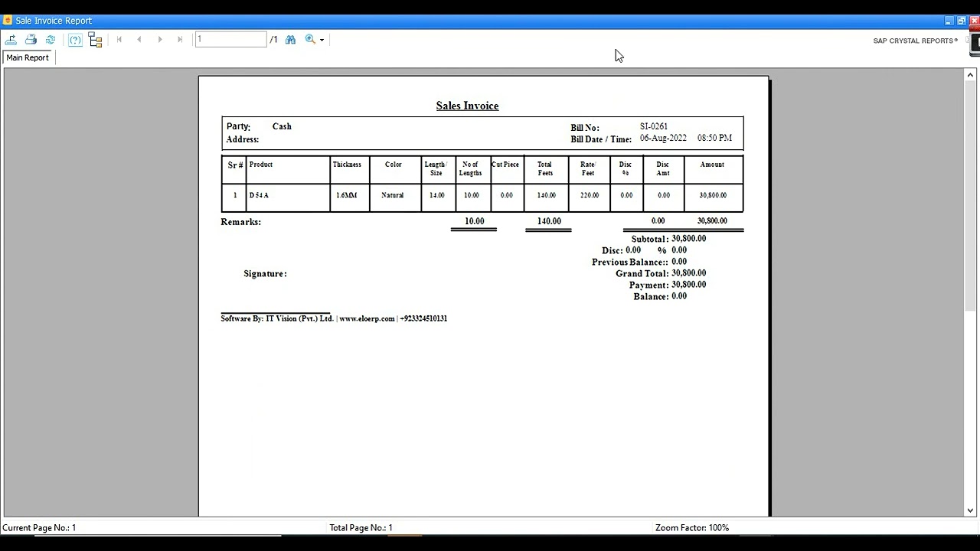This screenshot has height=551, width=980.
Task: Click the Sales Invoice heading
Action: [467, 106]
